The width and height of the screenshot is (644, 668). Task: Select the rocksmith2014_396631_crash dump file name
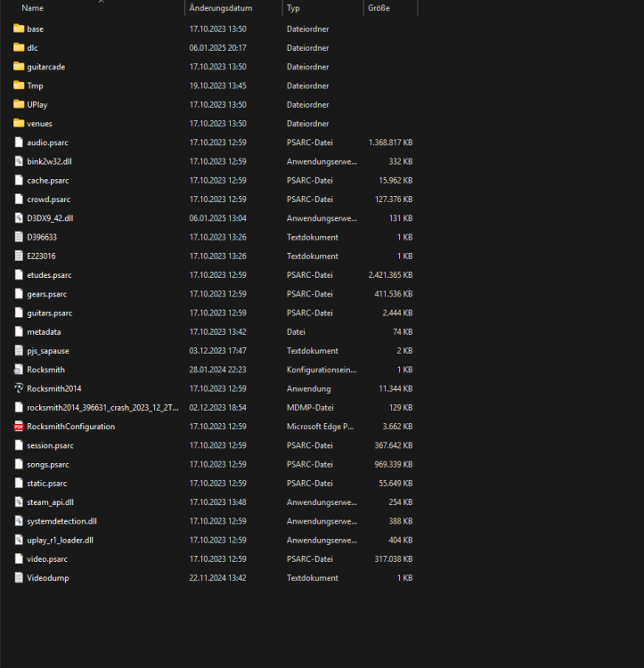[102, 407]
